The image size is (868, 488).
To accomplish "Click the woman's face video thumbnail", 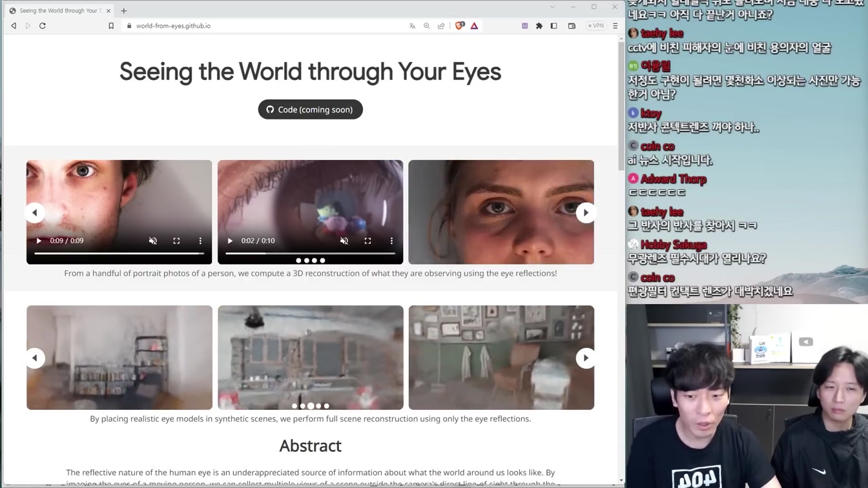I will 501,212.
